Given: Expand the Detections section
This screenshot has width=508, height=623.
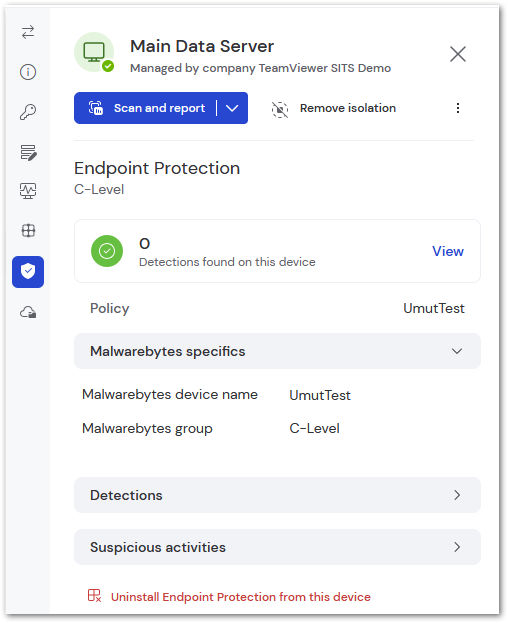Looking at the screenshot, I should click(277, 495).
